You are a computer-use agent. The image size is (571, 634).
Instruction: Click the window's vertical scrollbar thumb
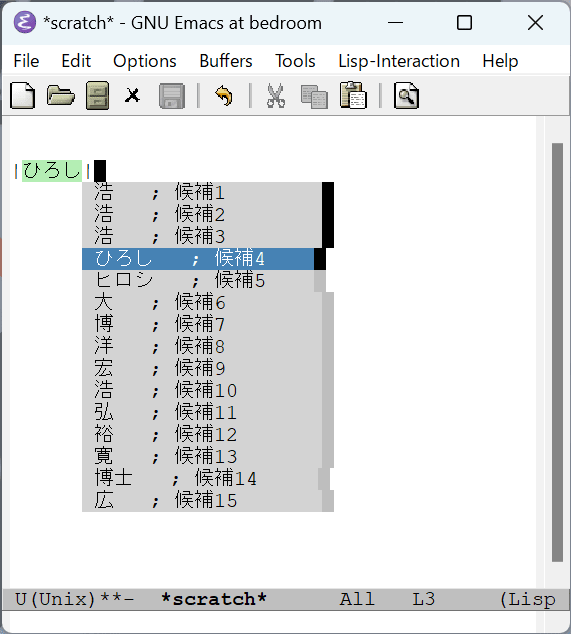(x=557, y=352)
